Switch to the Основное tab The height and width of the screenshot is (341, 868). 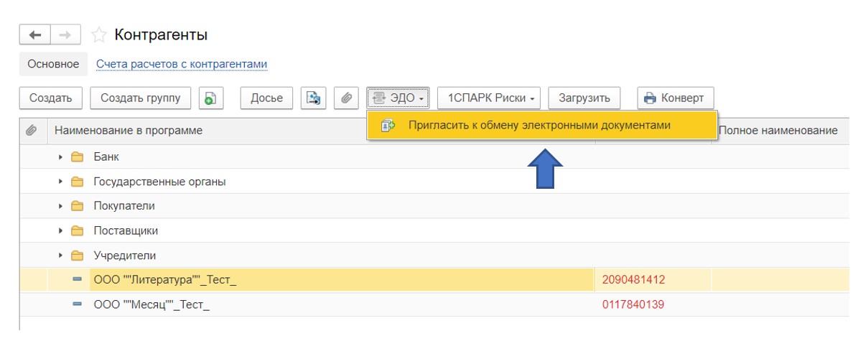[53, 64]
